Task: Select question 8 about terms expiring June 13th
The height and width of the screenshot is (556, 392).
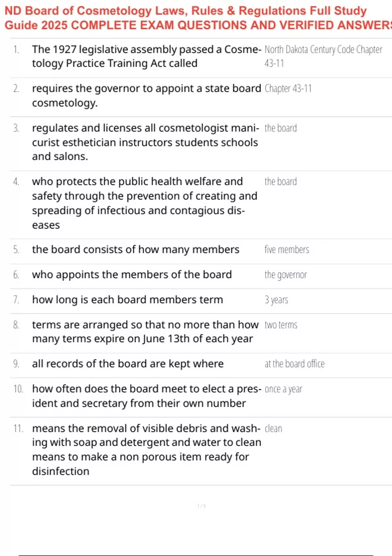Action: (145, 332)
